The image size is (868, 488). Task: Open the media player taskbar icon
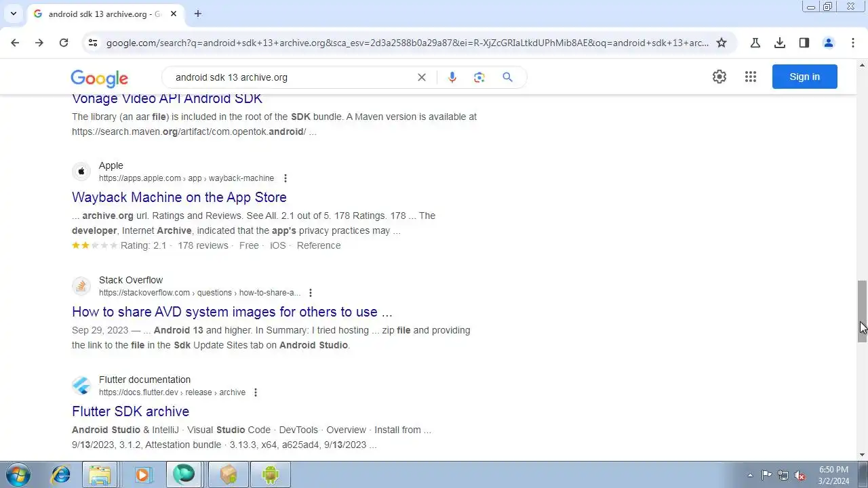click(142, 474)
